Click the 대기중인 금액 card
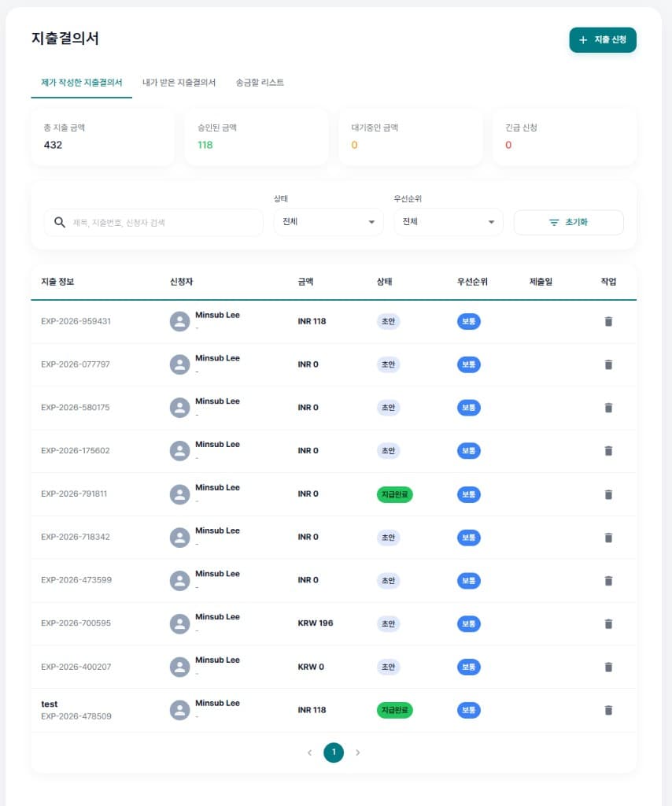 click(411, 137)
